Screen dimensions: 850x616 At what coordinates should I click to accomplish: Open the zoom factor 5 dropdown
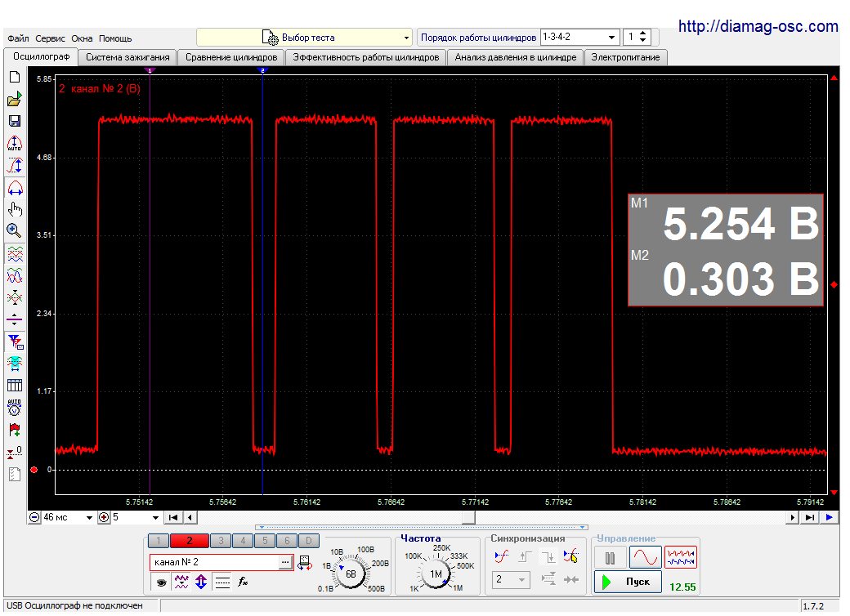coord(155,518)
